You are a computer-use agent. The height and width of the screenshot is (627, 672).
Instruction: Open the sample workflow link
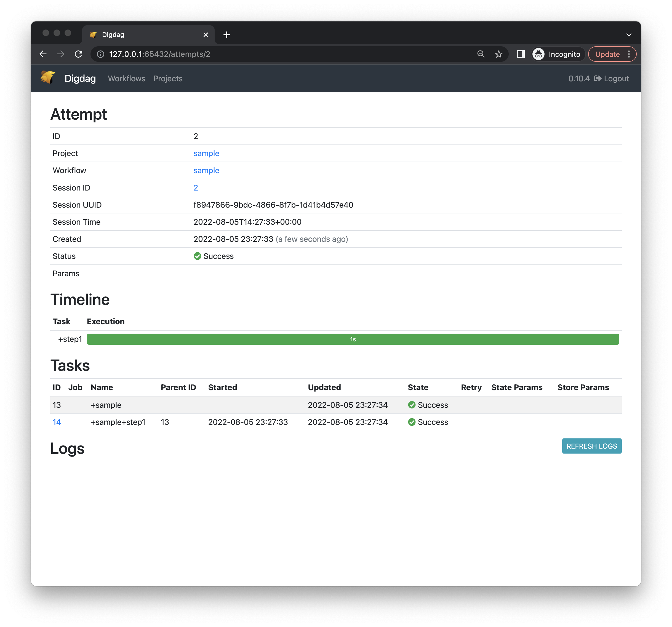pos(206,170)
